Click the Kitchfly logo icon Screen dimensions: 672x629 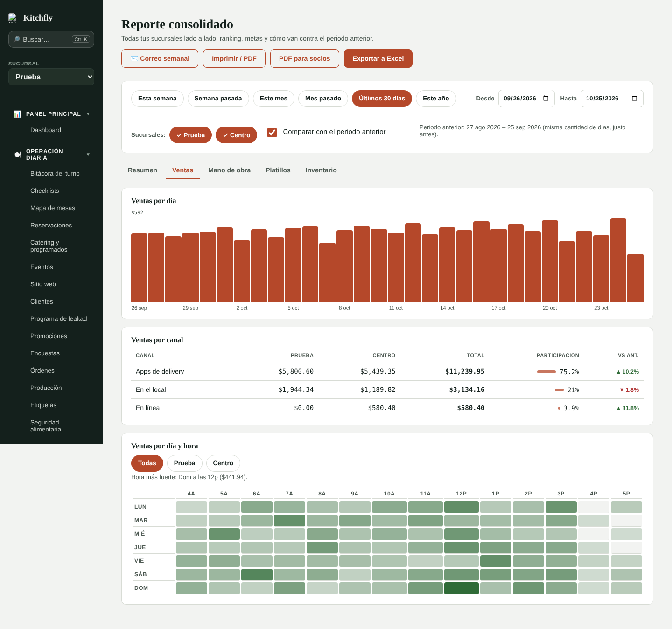pos(13,18)
